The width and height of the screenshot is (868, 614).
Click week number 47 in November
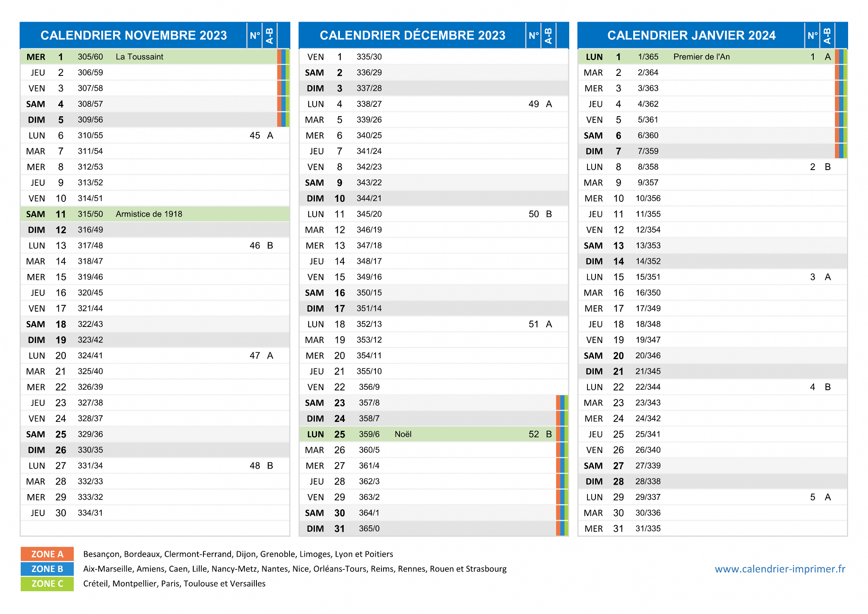pos(255,356)
